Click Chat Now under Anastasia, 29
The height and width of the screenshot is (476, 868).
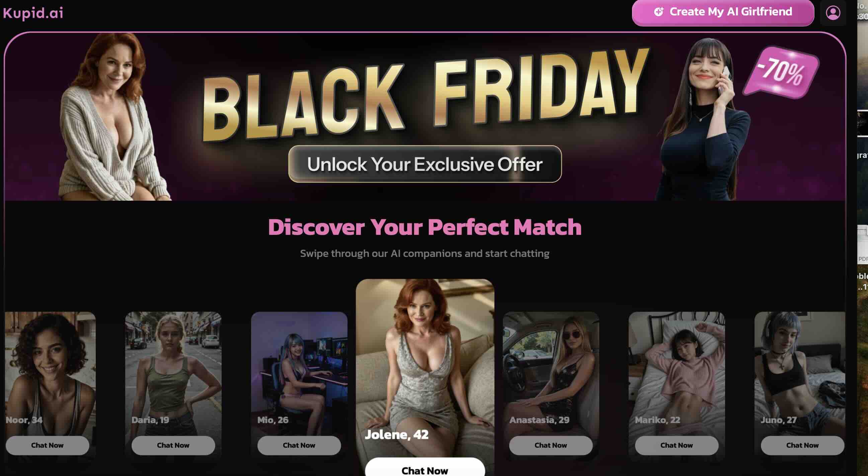(551, 445)
